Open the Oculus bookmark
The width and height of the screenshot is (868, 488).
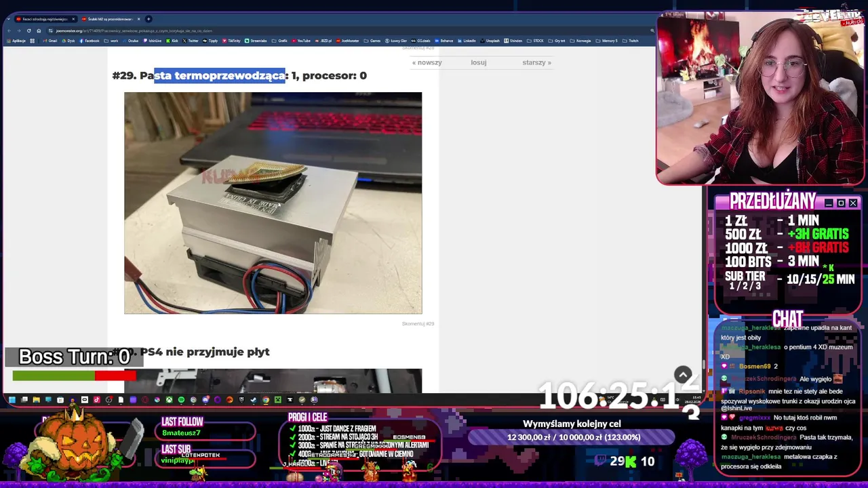coord(130,41)
